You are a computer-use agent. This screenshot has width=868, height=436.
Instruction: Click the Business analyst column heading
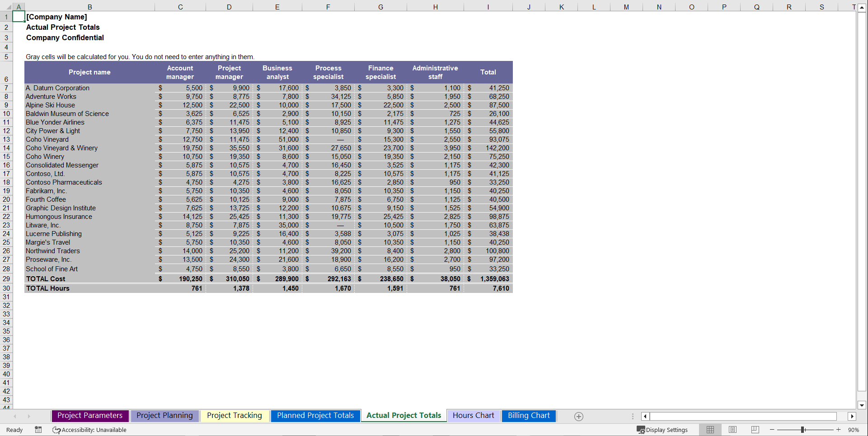pyautogui.click(x=277, y=72)
